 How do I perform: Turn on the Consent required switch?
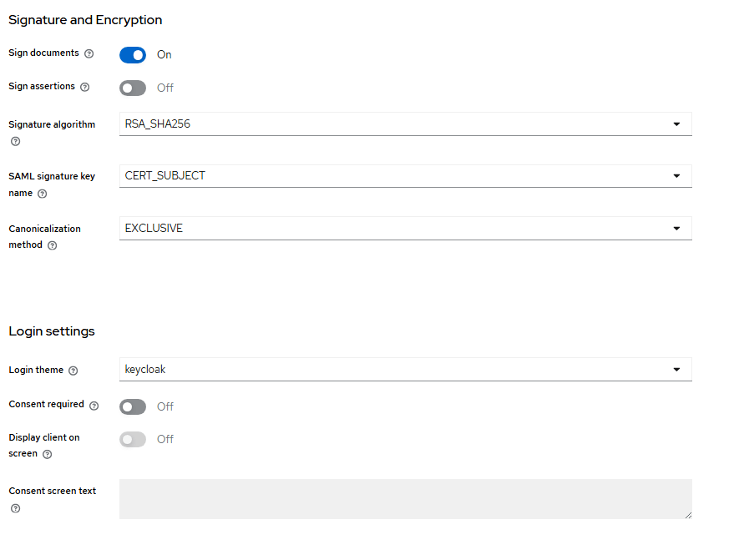click(x=133, y=406)
